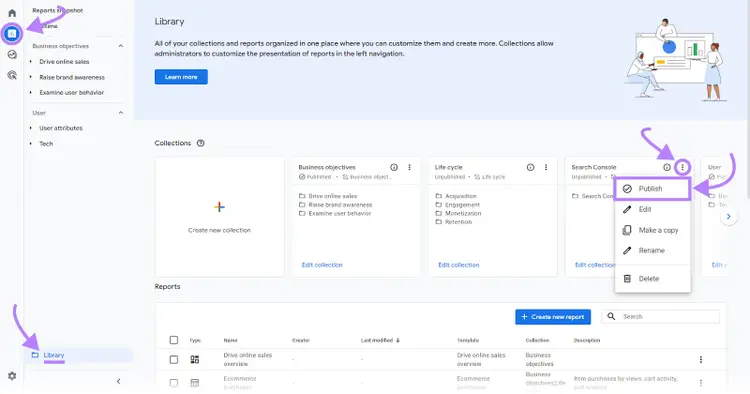Open Reports snapshot in sidebar

[57, 11]
